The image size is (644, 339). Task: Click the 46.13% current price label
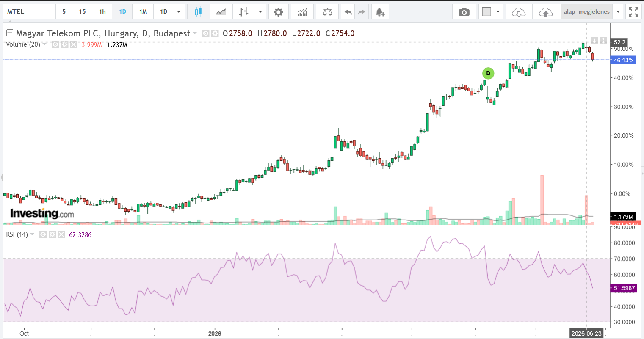pos(624,60)
